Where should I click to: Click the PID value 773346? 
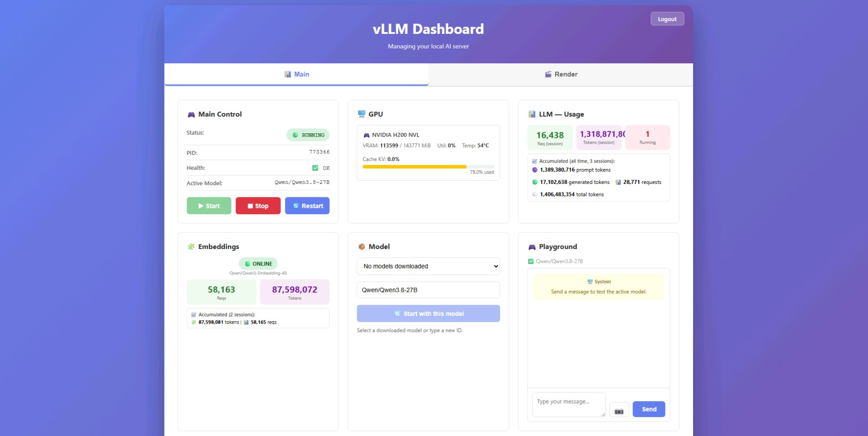point(319,152)
